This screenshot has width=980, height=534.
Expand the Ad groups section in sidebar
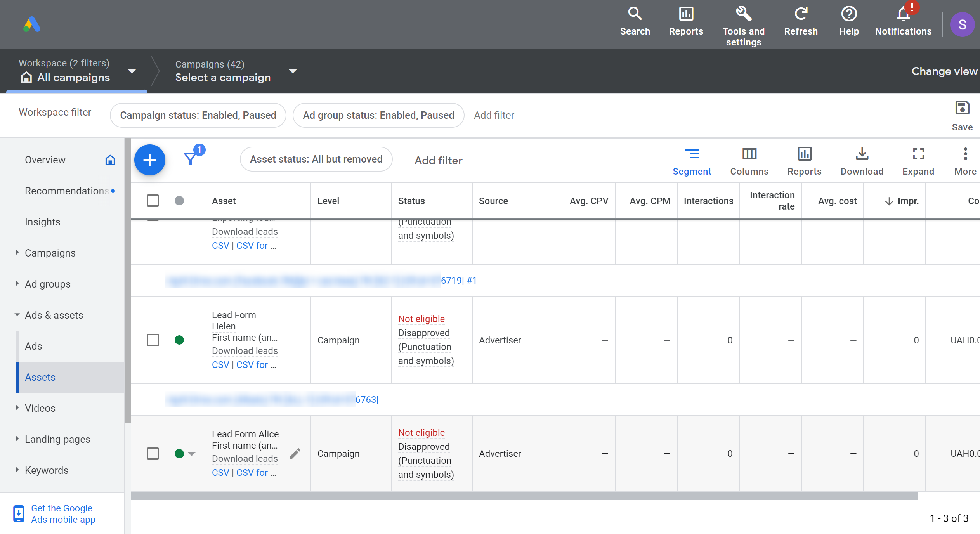(17, 283)
